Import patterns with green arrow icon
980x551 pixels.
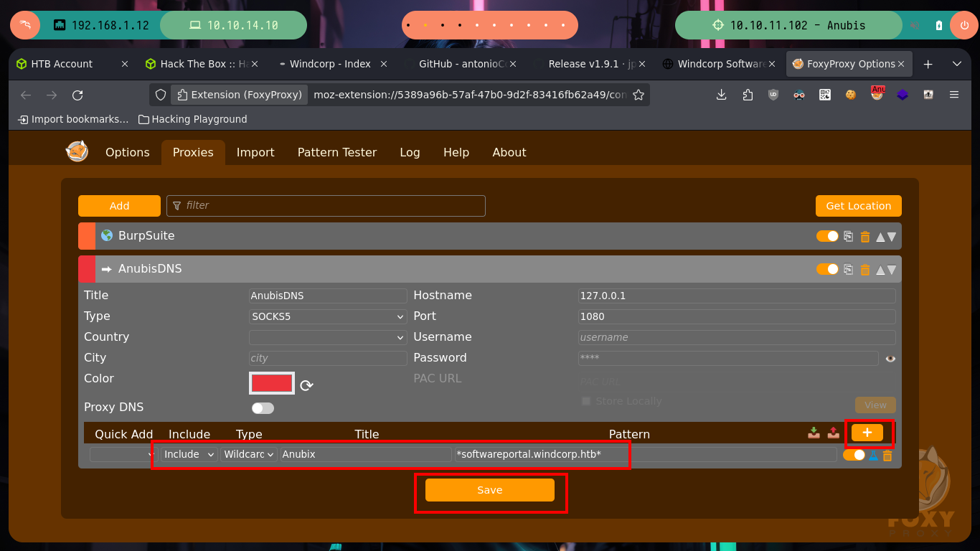click(x=814, y=433)
